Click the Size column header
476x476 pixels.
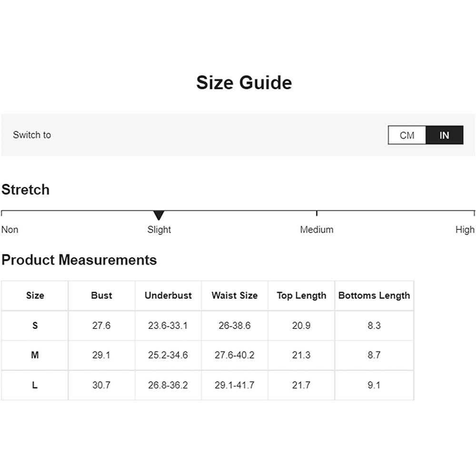click(35, 296)
